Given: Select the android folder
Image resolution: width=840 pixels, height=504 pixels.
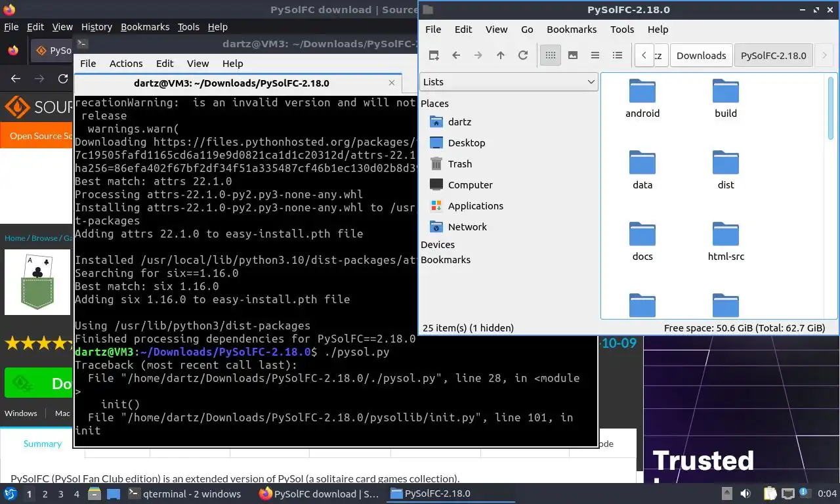Looking at the screenshot, I should click(642, 98).
